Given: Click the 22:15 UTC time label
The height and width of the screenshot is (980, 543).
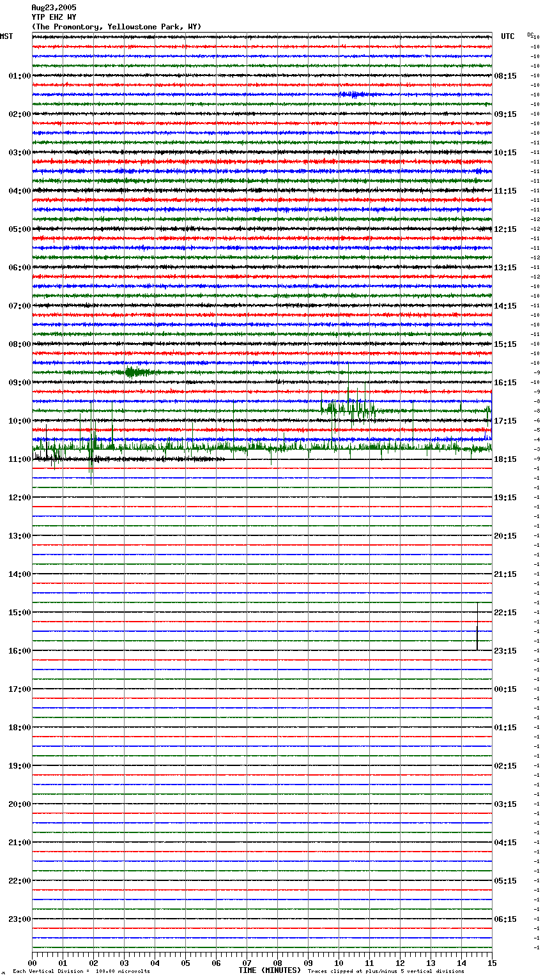Looking at the screenshot, I should [x=505, y=613].
